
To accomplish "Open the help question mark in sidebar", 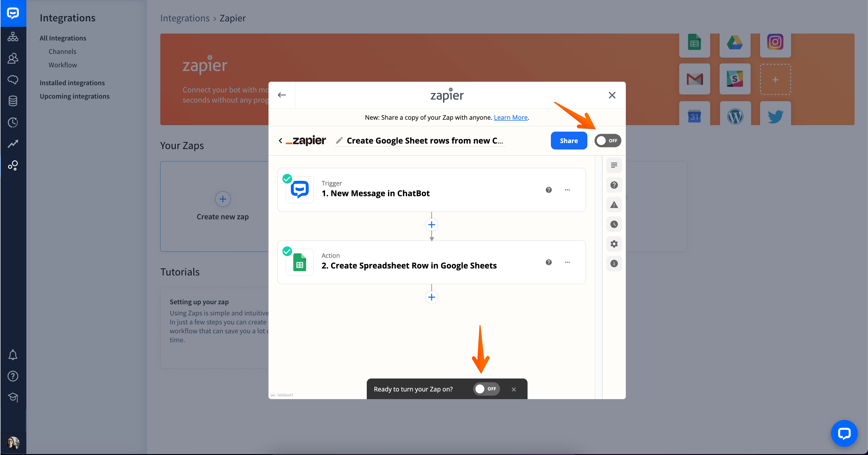I will [x=13, y=376].
